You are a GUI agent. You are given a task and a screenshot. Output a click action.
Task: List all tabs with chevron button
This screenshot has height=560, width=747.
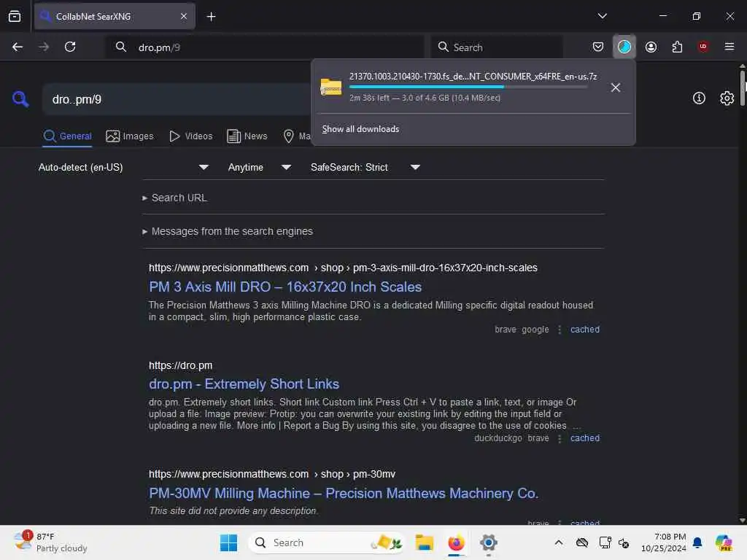602,16
